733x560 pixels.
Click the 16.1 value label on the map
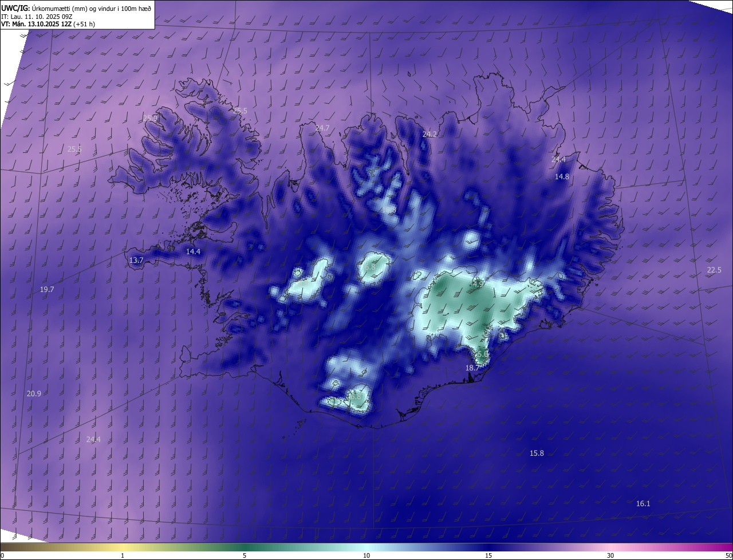click(x=643, y=504)
